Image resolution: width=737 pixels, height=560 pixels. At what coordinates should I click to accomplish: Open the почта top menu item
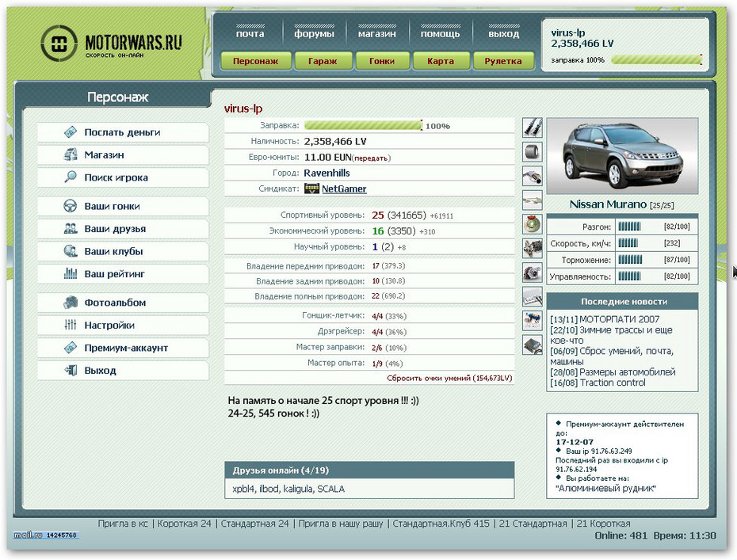tap(250, 34)
